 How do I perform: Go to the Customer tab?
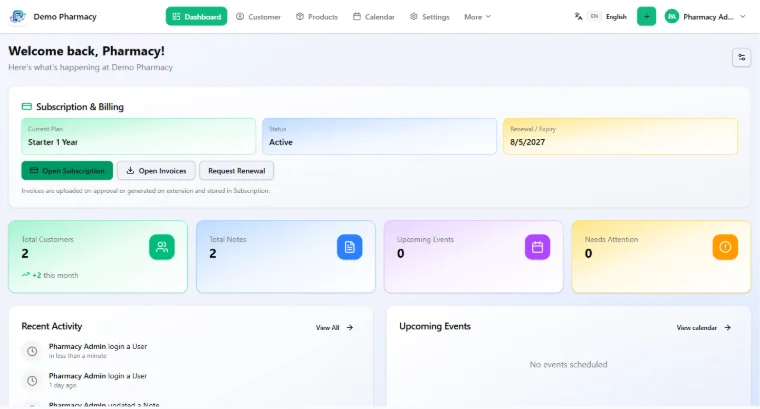[x=258, y=16]
